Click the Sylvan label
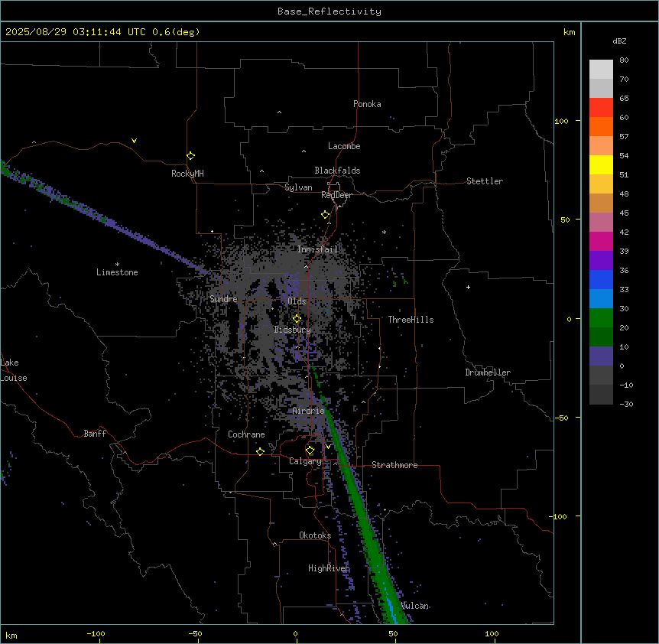The width and height of the screenshot is (659, 644). point(298,187)
